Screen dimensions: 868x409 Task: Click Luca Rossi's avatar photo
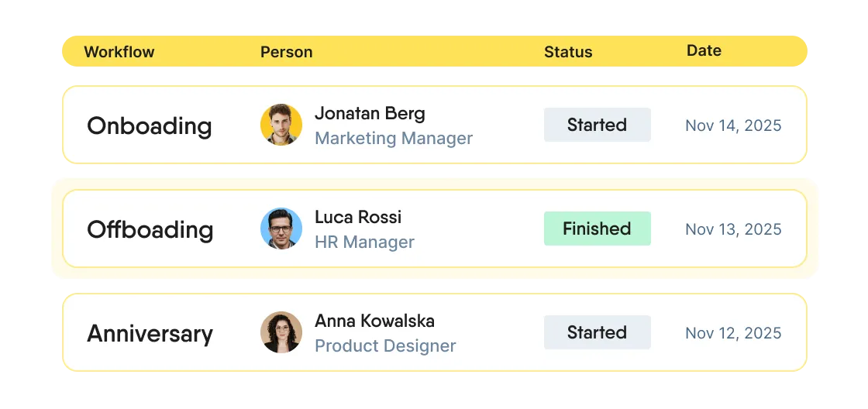[x=281, y=229]
